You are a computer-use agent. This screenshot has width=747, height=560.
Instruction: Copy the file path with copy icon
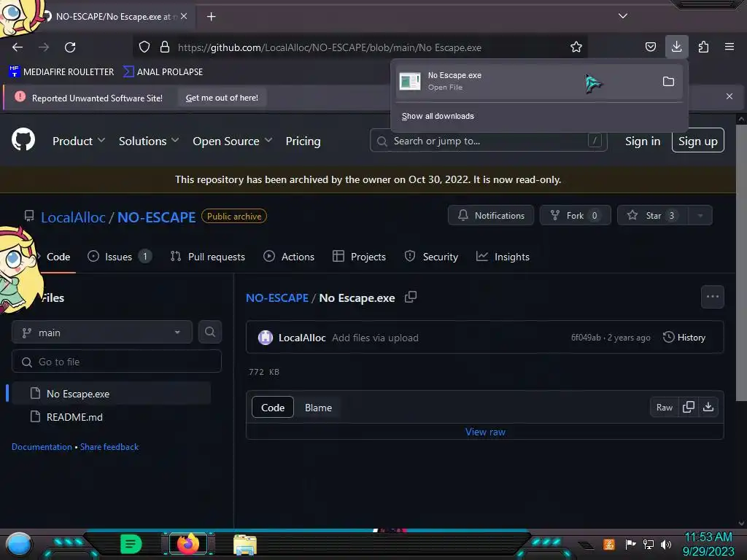coord(410,297)
